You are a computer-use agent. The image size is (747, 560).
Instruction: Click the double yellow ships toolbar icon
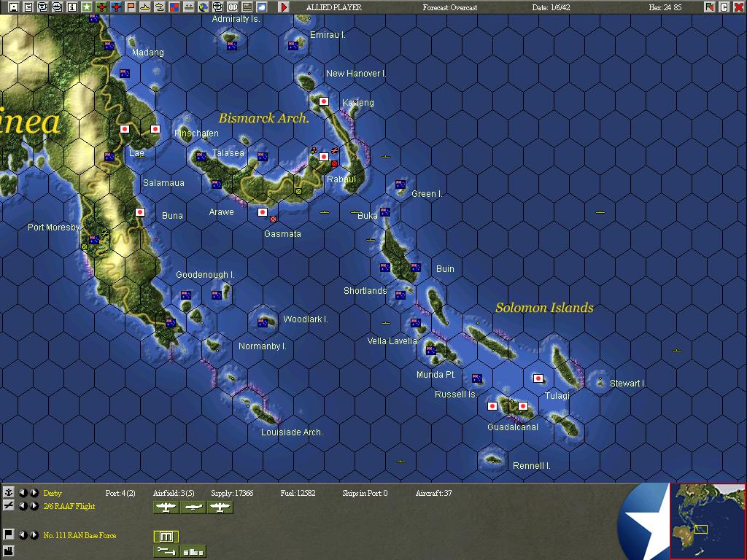pyautogui.click(x=160, y=7)
